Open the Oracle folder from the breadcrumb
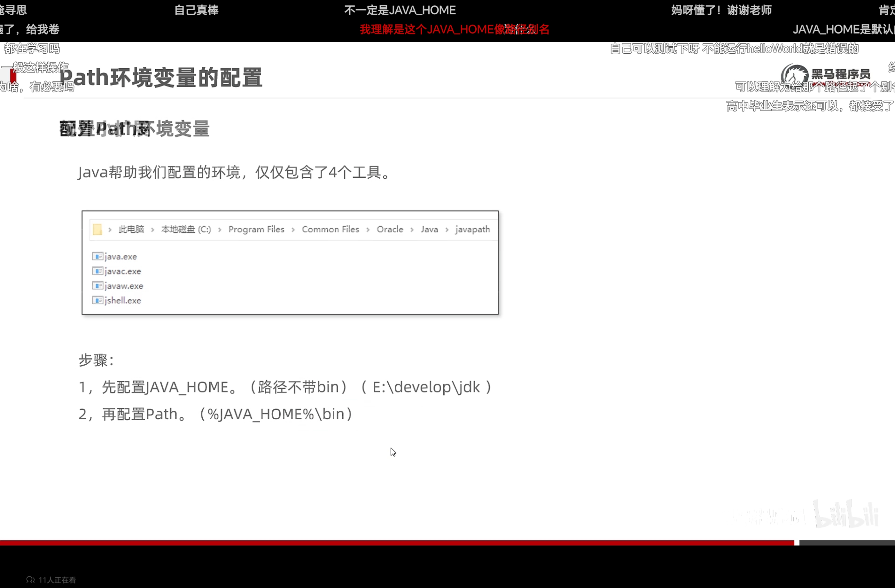The width and height of the screenshot is (895, 588). (390, 229)
